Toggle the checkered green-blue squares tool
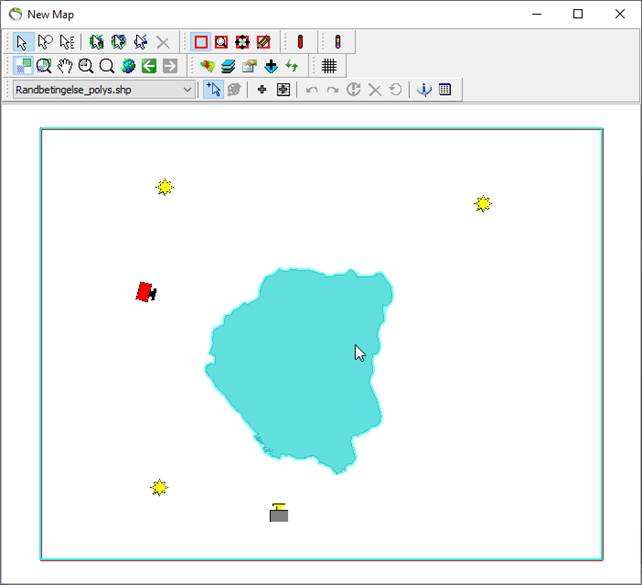Screen dimensions: 642x585 (x=23, y=66)
